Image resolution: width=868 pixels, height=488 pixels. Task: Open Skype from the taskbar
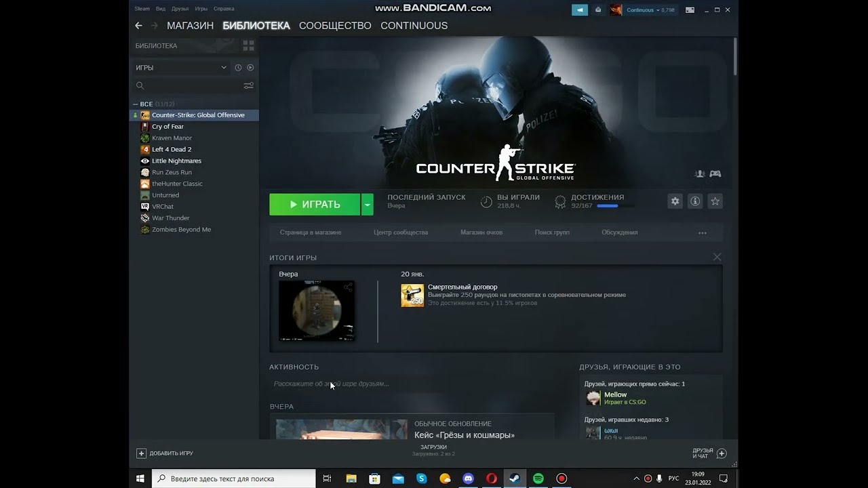click(421, 479)
